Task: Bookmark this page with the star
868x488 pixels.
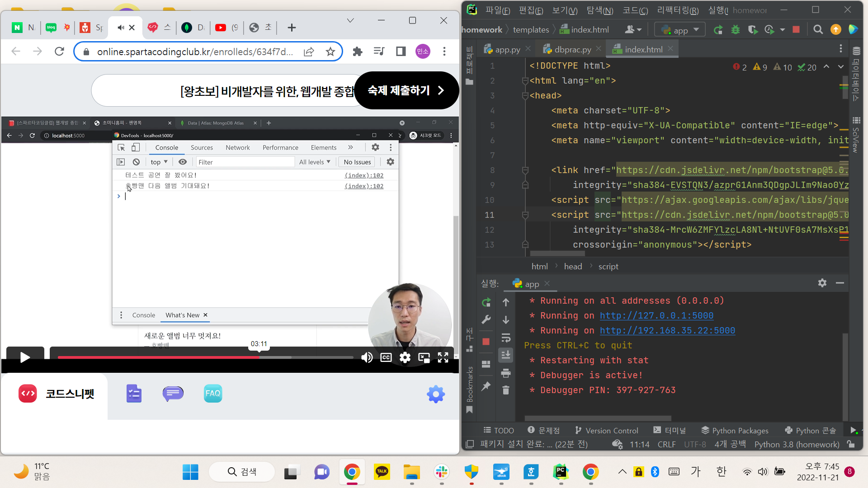Action: click(x=330, y=52)
